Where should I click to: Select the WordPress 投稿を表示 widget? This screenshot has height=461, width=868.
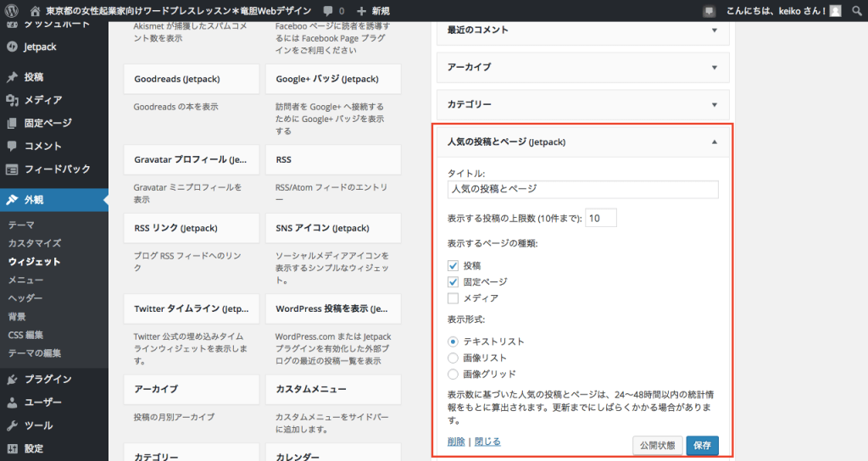pyautogui.click(x=333, y=308)
